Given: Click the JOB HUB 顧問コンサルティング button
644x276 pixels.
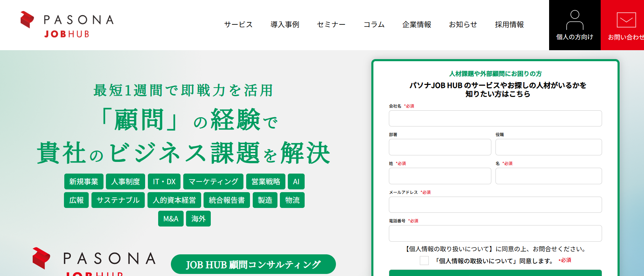Looking at the screenshot, I should point(253,264).
